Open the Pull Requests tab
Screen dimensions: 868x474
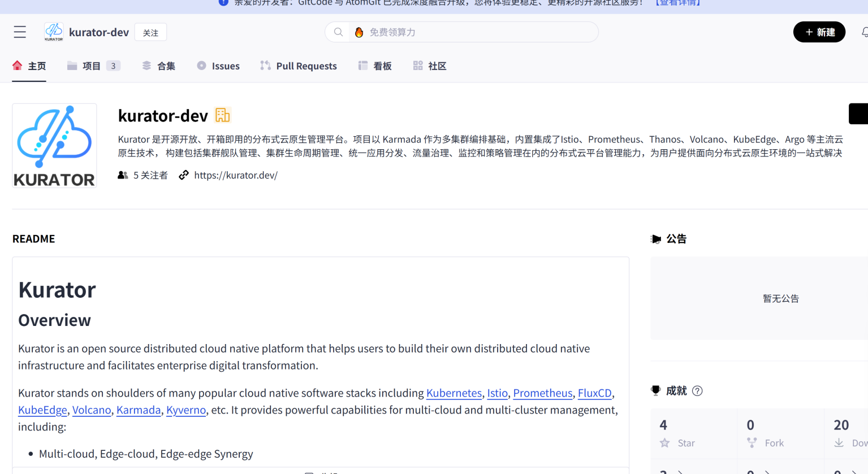[x=299, y=66]
